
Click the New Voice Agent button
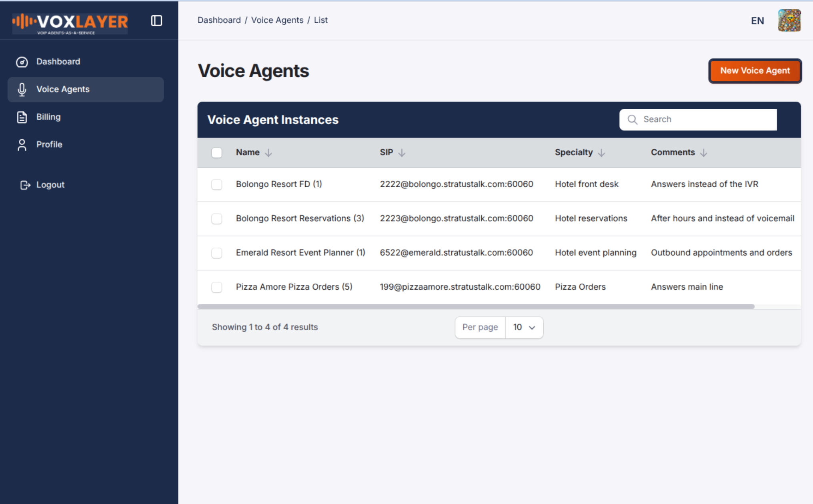tap(755, 71)
